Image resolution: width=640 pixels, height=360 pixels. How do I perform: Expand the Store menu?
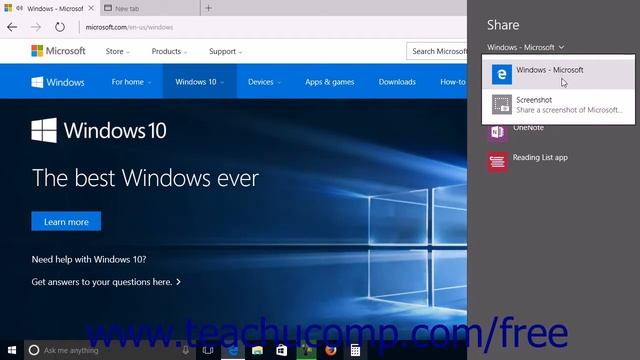118,51
